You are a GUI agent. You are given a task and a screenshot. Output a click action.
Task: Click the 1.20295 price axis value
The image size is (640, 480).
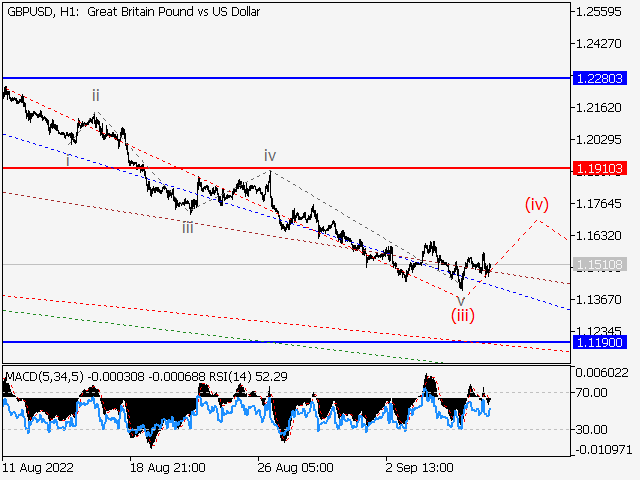pyautogui.click(x=598, y=140)
